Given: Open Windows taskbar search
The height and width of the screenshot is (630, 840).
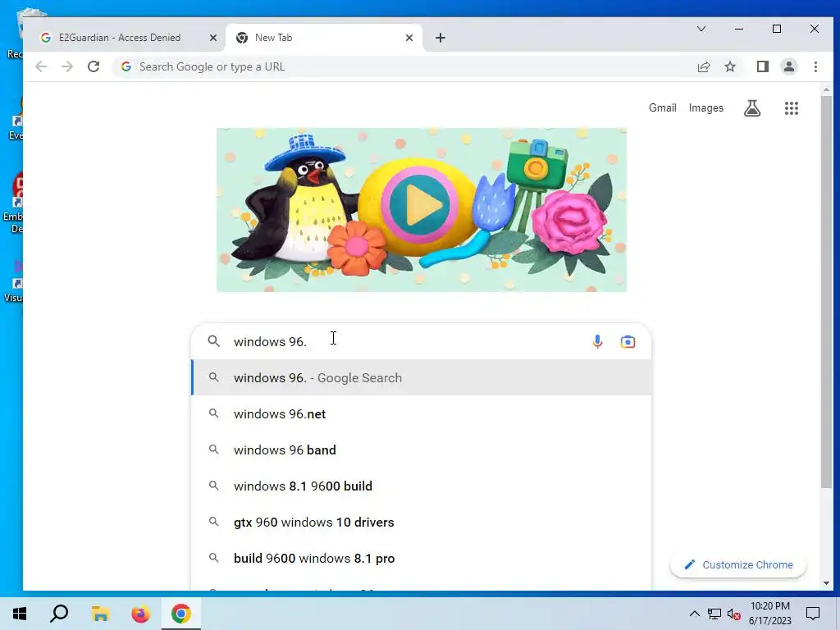Looking at the screenshot, I should [x=59, y=614].
